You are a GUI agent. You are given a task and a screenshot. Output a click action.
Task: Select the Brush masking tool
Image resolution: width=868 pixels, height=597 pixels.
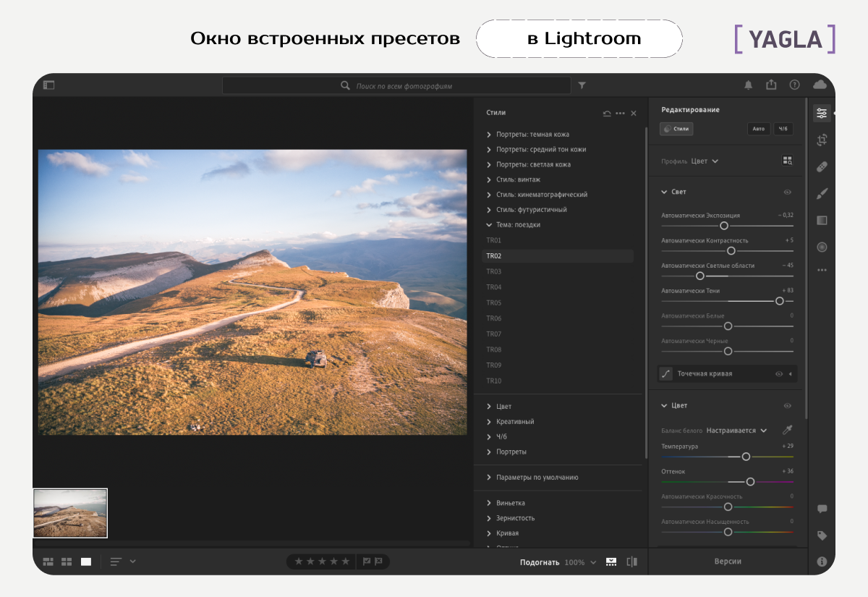(822, 193)
